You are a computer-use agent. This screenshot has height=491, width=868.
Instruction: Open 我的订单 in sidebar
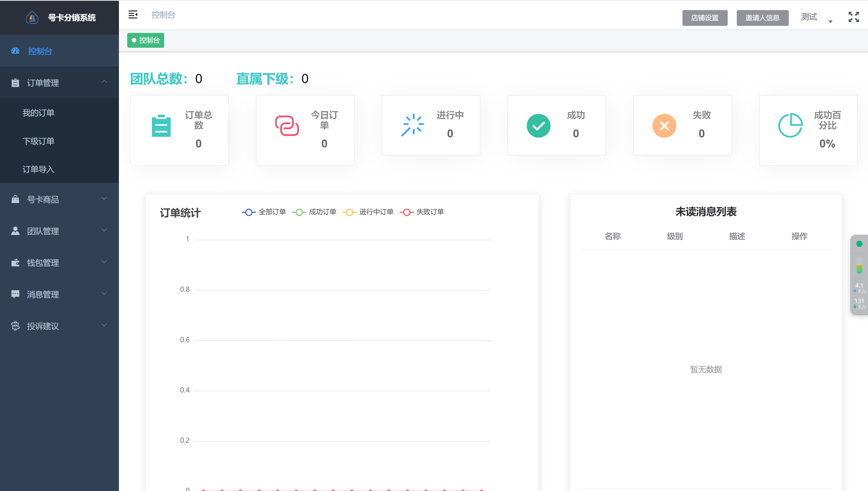[38, 113]
